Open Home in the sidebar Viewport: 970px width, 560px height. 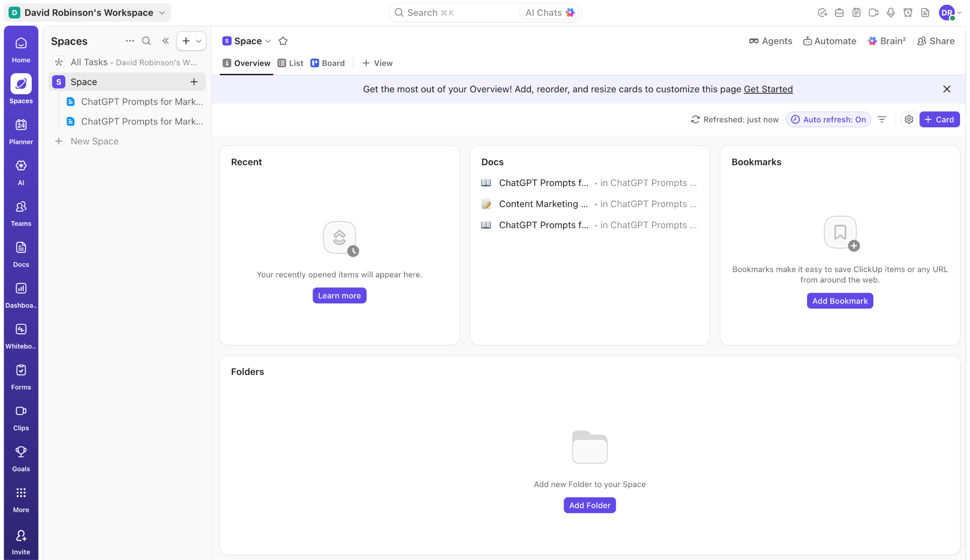pyautogui.click(x=21, y=50)
